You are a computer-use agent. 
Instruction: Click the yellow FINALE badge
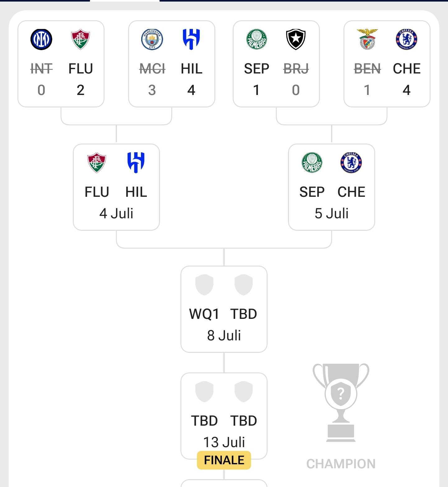tap(224, 460)
